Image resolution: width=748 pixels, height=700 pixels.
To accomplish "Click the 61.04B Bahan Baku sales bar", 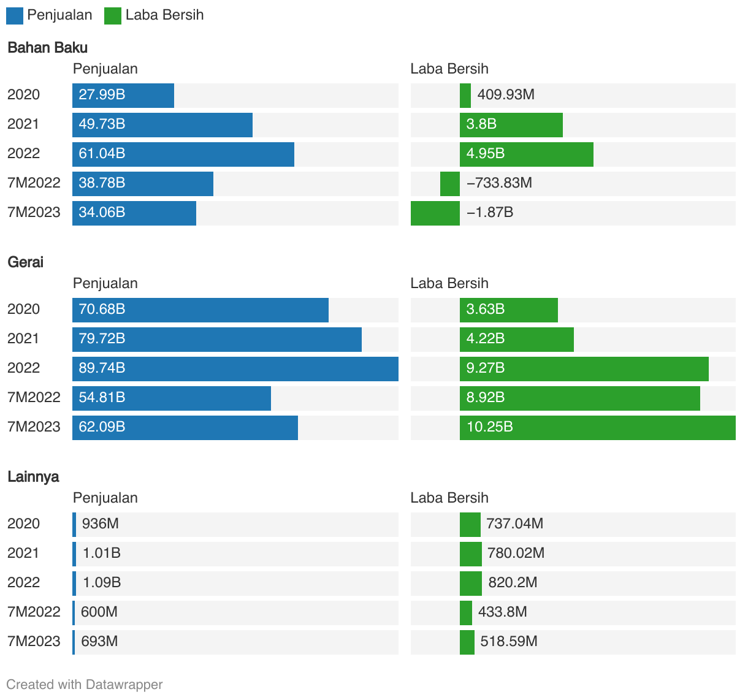I will 183,154.
